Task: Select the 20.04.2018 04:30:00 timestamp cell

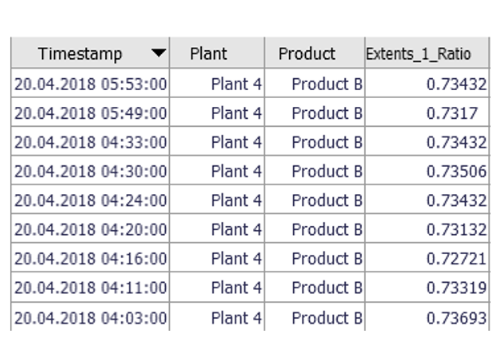Action: (x=90, y=171)
